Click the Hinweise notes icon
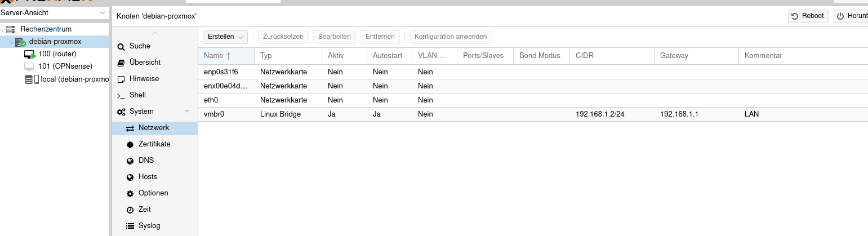Screen dimensions: 868x236 pos(121,79)
